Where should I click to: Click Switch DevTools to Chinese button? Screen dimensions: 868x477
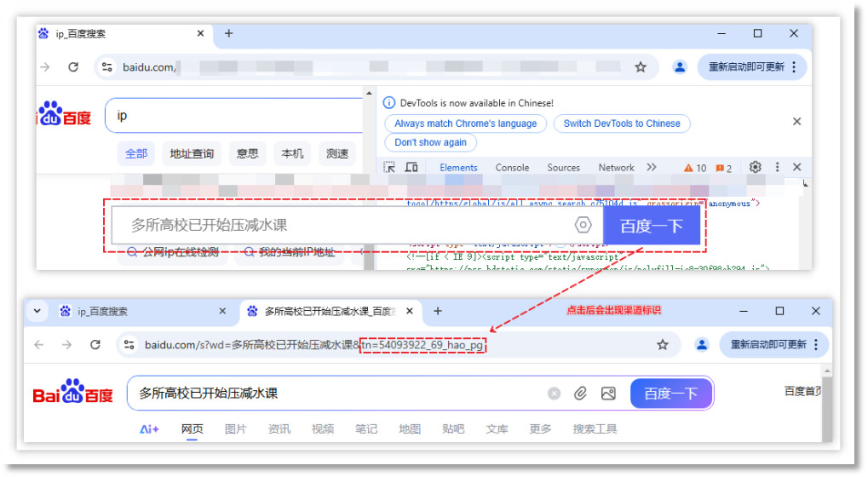[622, 124]
